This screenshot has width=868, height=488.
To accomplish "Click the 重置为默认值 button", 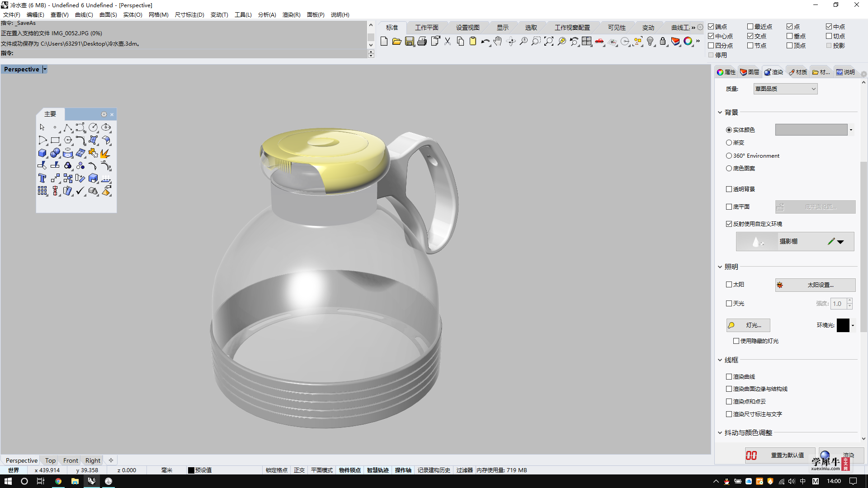I will click(780, 455).
